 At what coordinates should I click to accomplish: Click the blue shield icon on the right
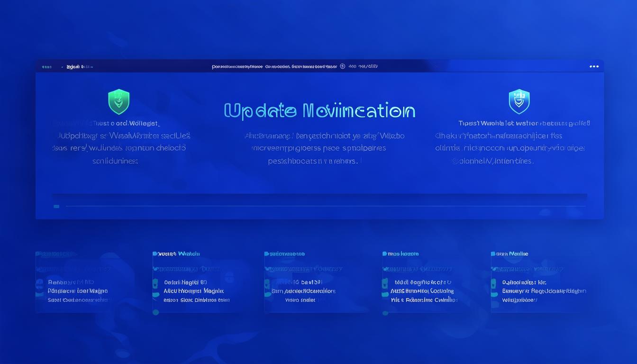coord(519,101)
